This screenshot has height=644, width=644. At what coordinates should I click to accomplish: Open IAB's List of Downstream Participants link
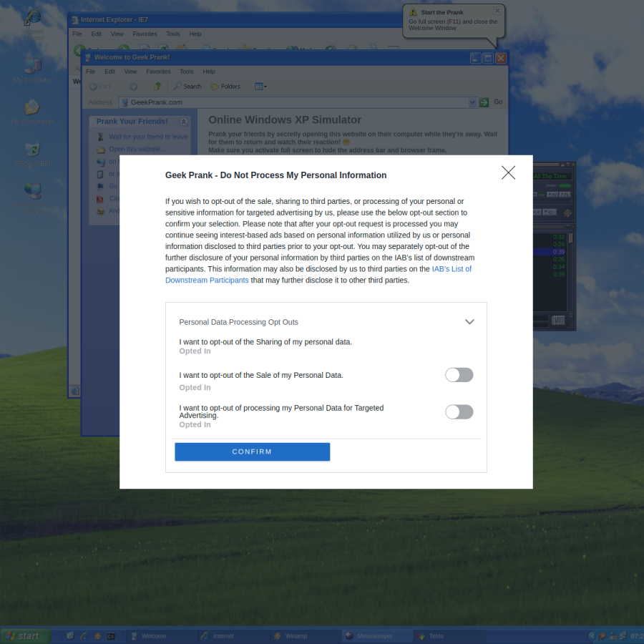318,274
